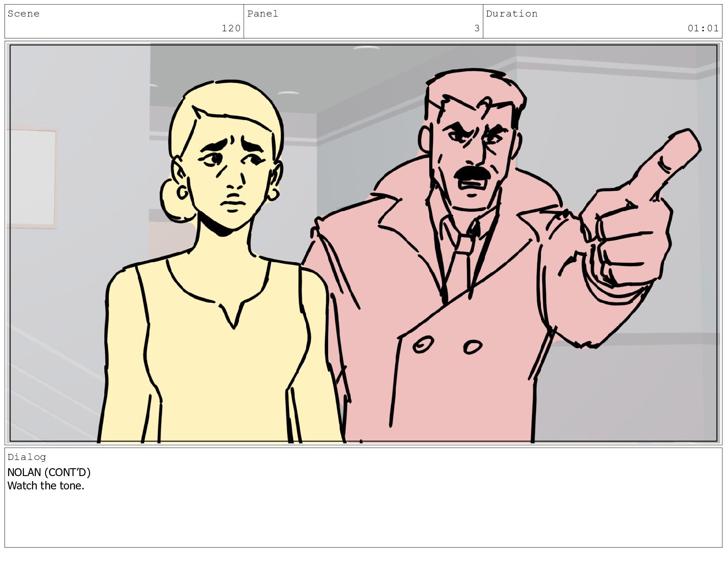
Task: Click the NOLAN (CONT'D) dialog line
Action: tap(49, 472)
